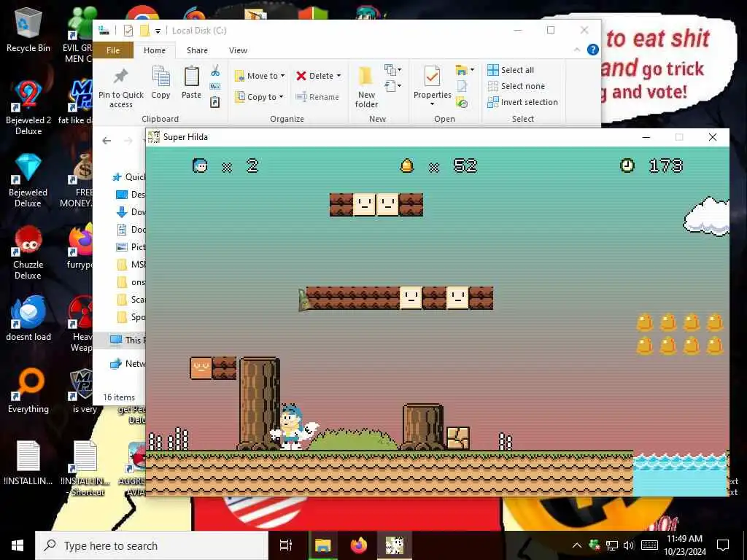The width and height of the screenshot is (747, 560).
Task: Expand the Move to dropdown
Action: pos(282,76)
